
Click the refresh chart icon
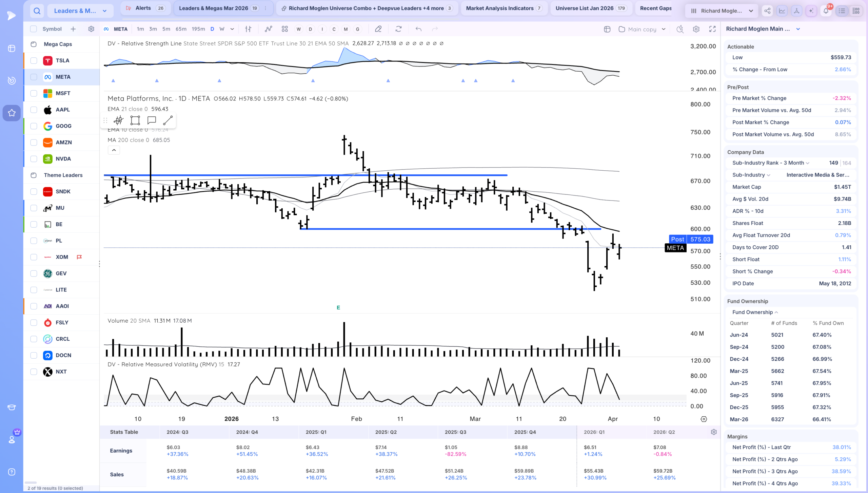pyautogui.click(x=398, y=29)
